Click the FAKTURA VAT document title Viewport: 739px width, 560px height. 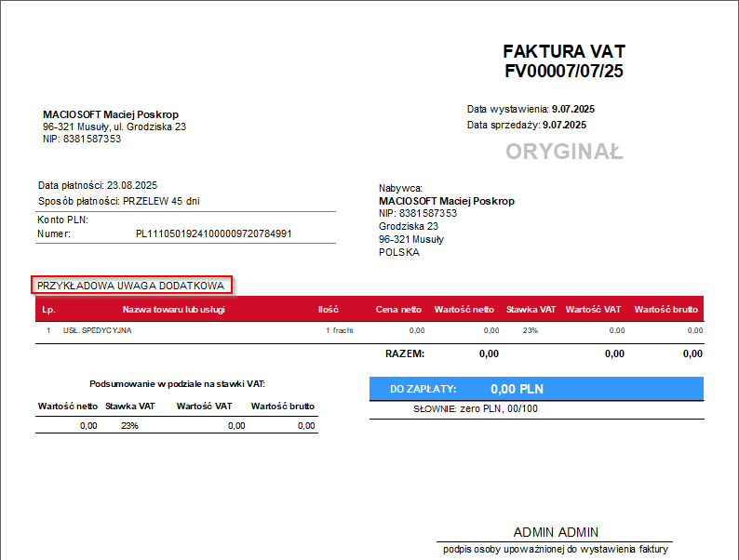[563, 51]
